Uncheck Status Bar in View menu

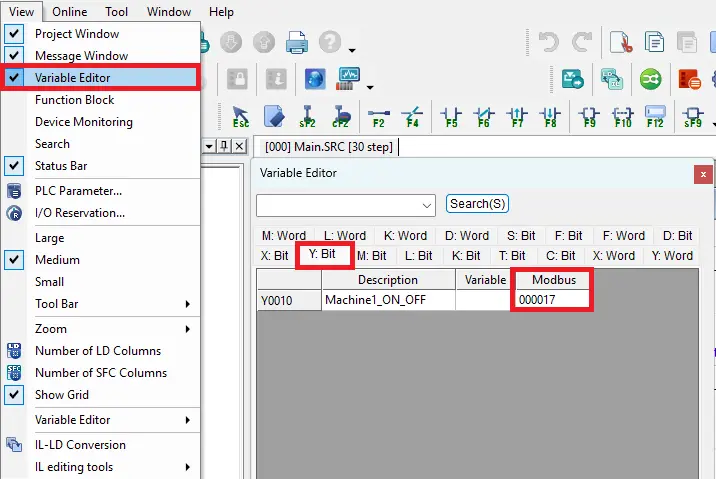[60, 166]
